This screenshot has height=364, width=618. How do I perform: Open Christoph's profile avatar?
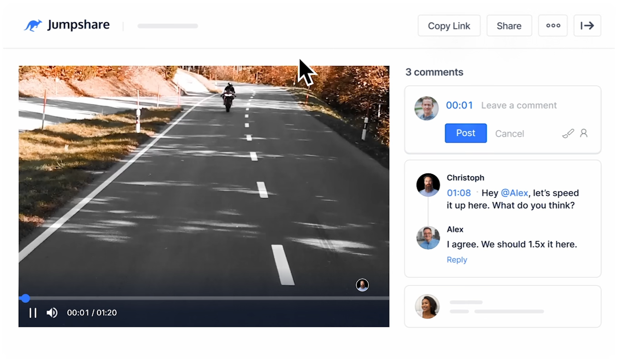pyautogui.click(x=428, y=185)
